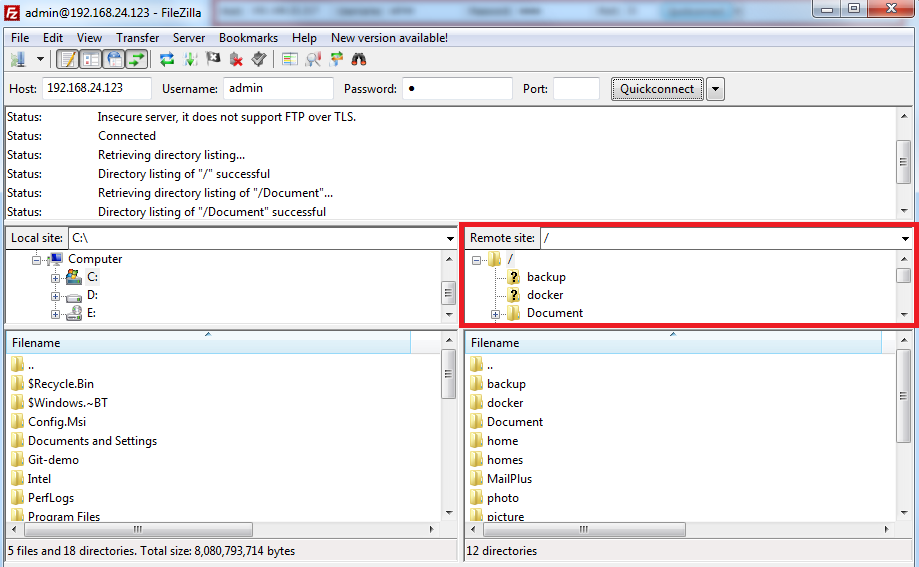919x567 pixels.
Task: Select $Recycle.Bin folder in local list
Action: (x=61, y=384)
